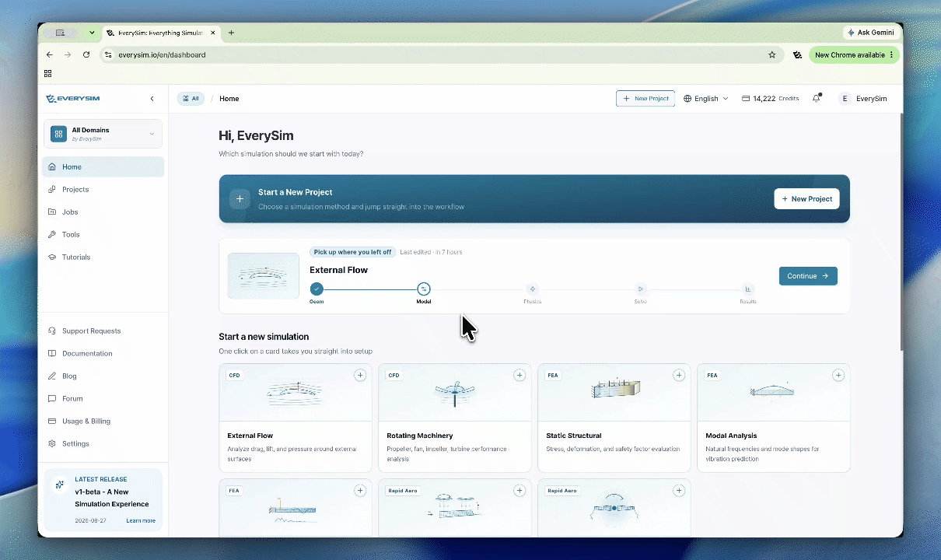This screenshot has height=560, width=941.
Task: Open a new browser tab
Action: click(231, 33)
